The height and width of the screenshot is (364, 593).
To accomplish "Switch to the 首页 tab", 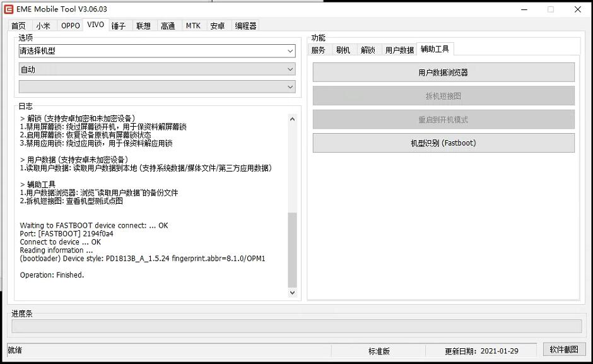I will click(19, 26).
